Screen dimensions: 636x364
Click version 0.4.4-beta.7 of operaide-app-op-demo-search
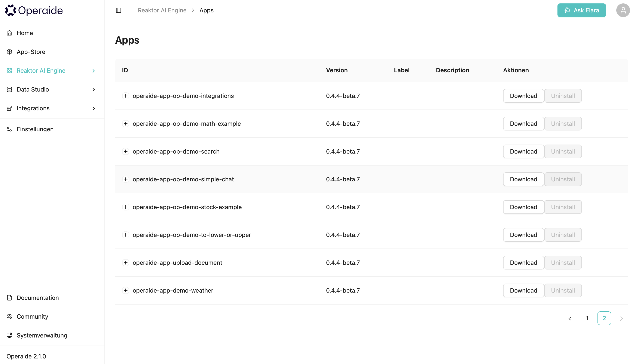point(343,151)
